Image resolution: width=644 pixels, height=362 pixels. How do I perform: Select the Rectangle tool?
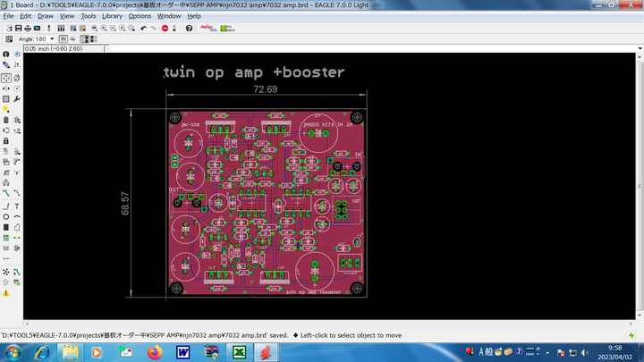tap(5, 227)
